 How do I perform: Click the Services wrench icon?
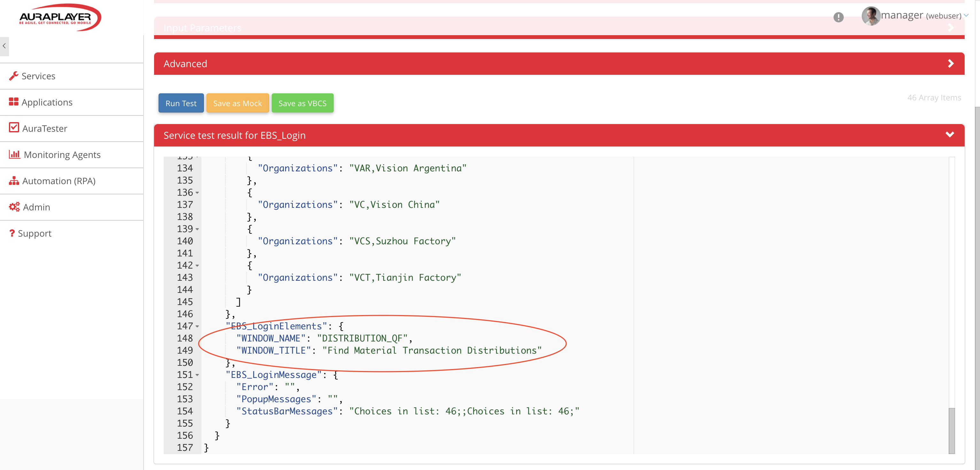[13, 76]
